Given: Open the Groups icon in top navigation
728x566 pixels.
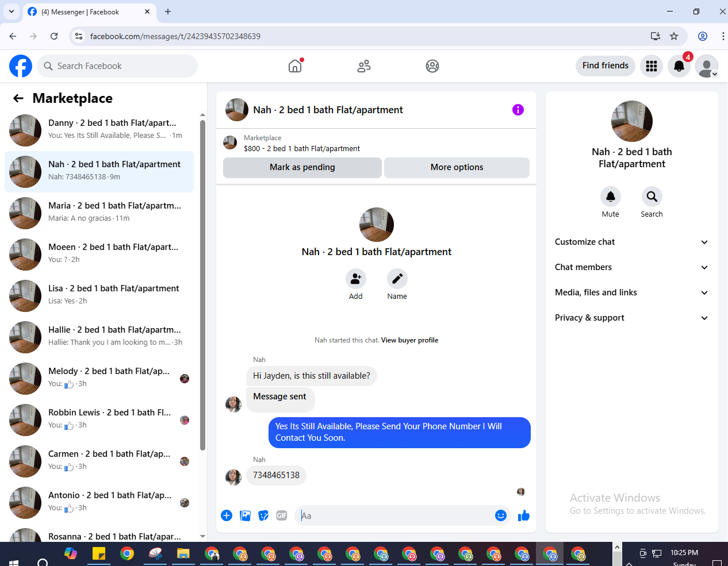Looking at the screenshot, I should click(432, 66).
